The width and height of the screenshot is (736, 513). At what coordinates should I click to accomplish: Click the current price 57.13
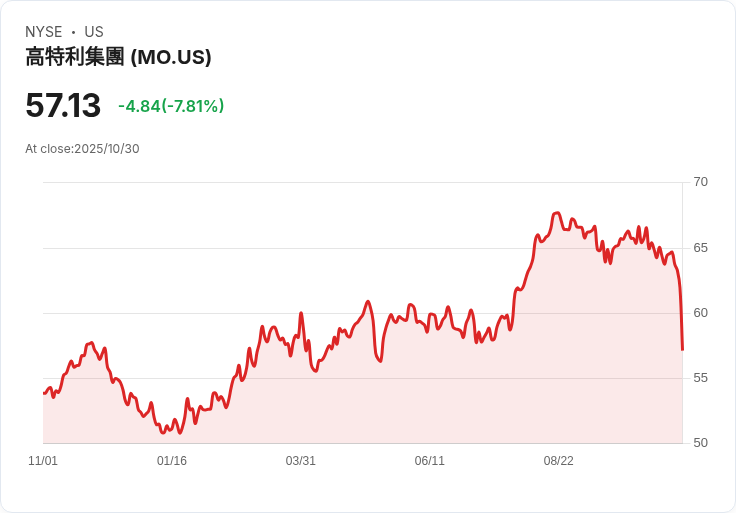tap(63, 105)
